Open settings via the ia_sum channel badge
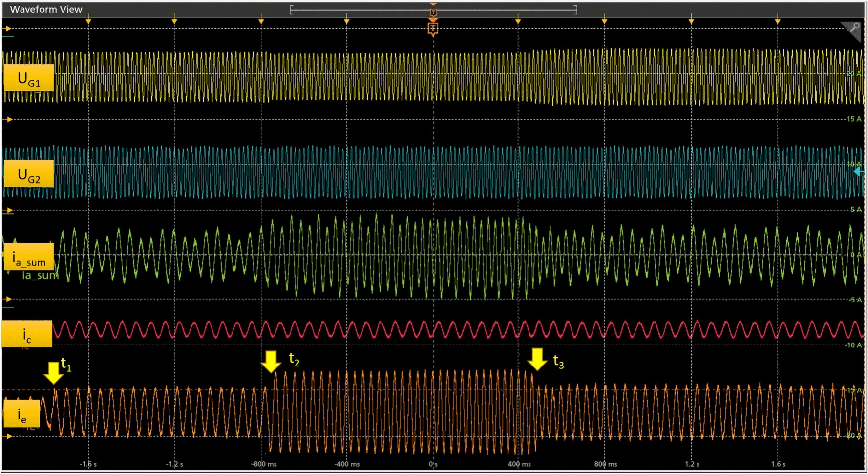 click(29, 257)
